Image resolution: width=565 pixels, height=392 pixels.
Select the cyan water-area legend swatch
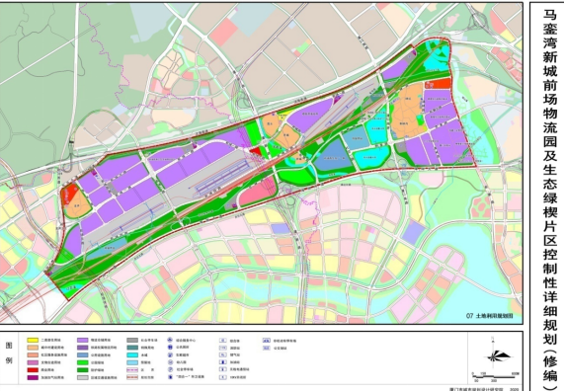click(132, 354)
